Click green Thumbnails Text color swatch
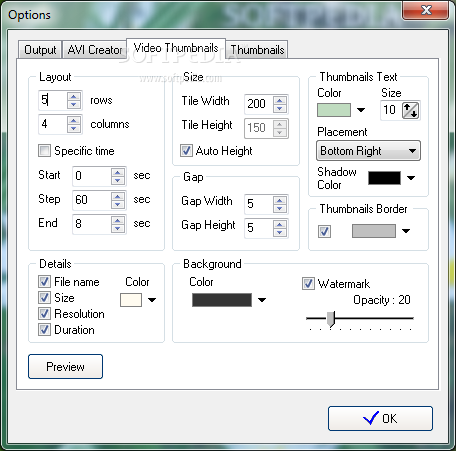This screenshot has width=456, height=451. click(x=334, y=110)
